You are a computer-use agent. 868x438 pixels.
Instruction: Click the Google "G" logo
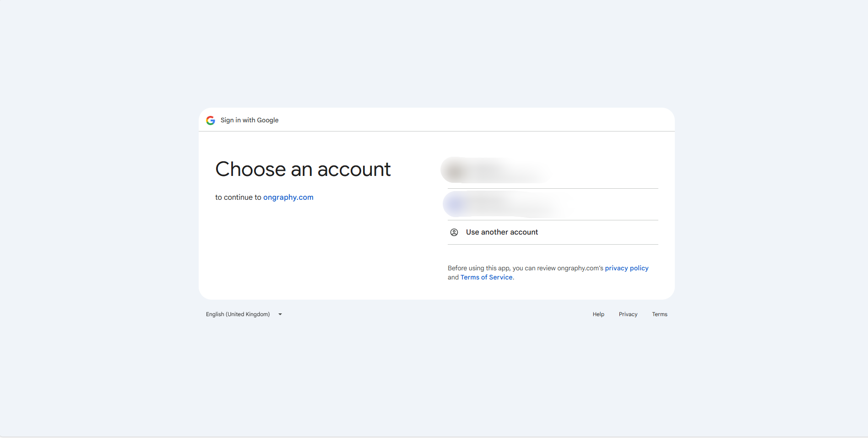point(211,120)
